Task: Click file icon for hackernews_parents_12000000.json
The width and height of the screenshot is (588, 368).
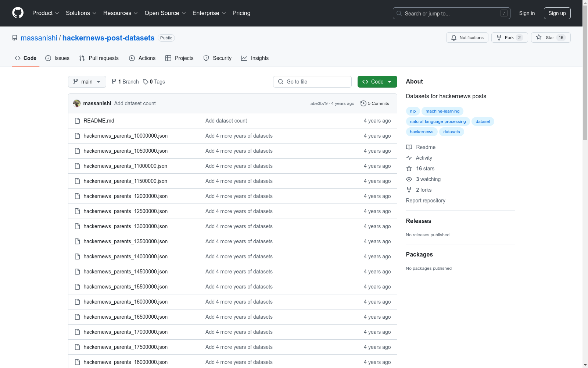Action: point(77,196)
